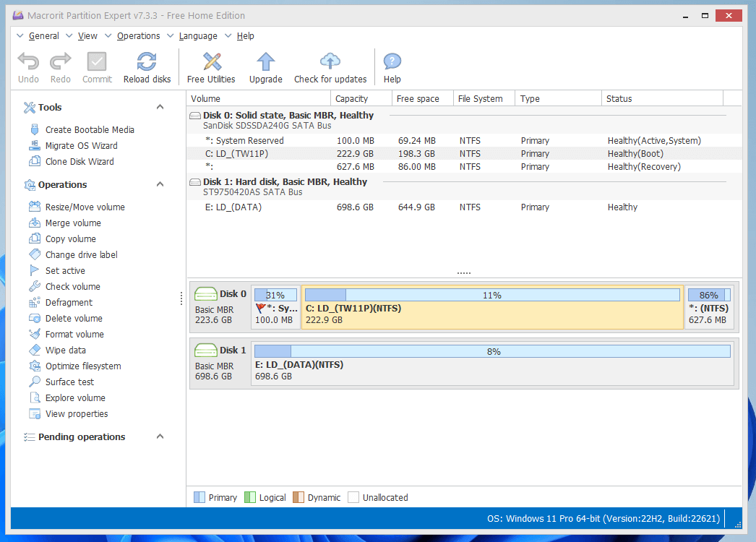Collapse the Pending operations panel
756x542 pixels.
tap(160, 436)
